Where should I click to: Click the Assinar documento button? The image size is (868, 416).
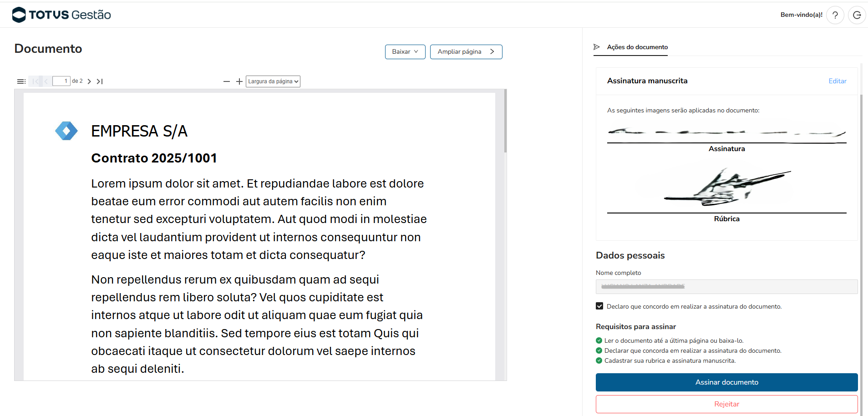726,382
